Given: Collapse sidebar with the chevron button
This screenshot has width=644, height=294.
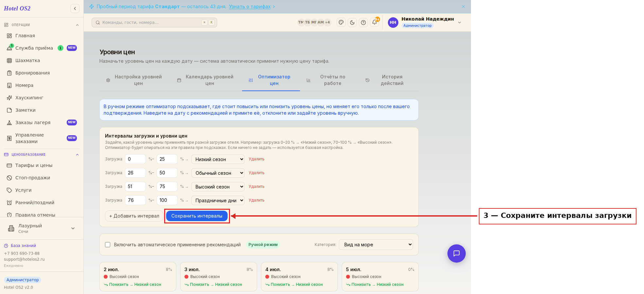Looking at the screenshot, I should point(75,8).
